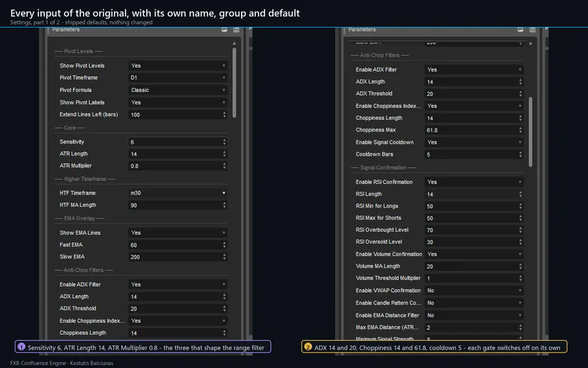Open the HTF Timeframe m30 dropdown
The image size is (588, 368).
click(178, 193)
